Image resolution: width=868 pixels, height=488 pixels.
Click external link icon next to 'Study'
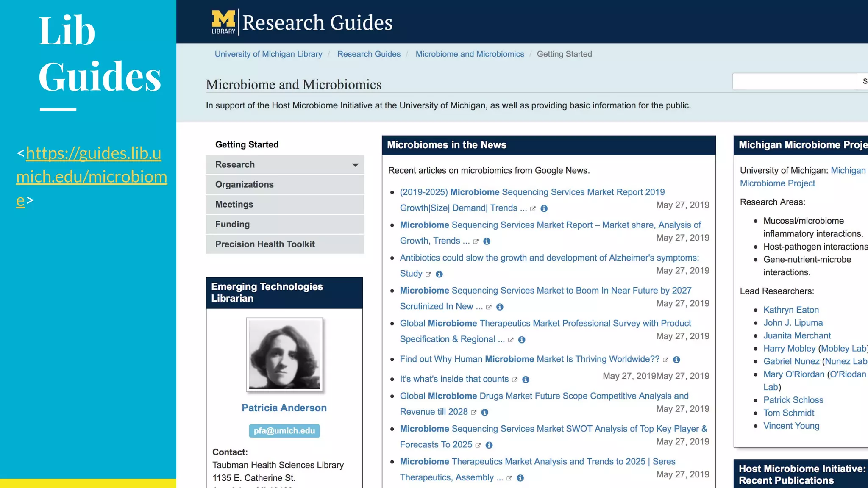point(428,274)
